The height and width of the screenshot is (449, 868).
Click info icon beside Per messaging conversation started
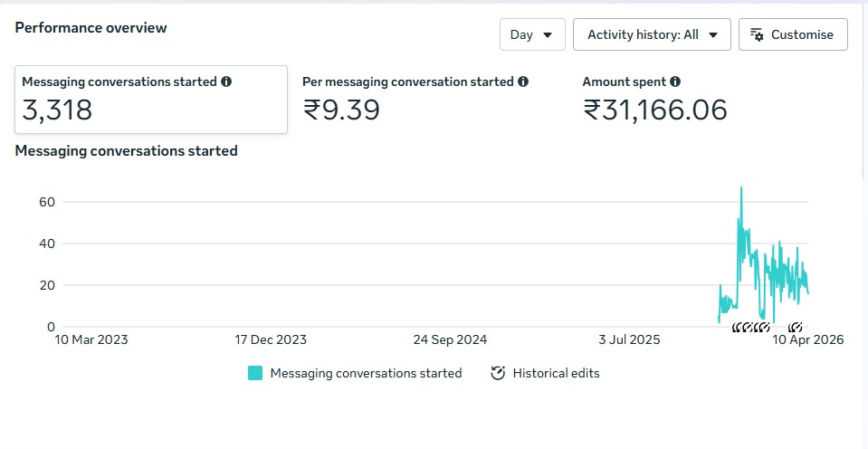tap(522, 81)
